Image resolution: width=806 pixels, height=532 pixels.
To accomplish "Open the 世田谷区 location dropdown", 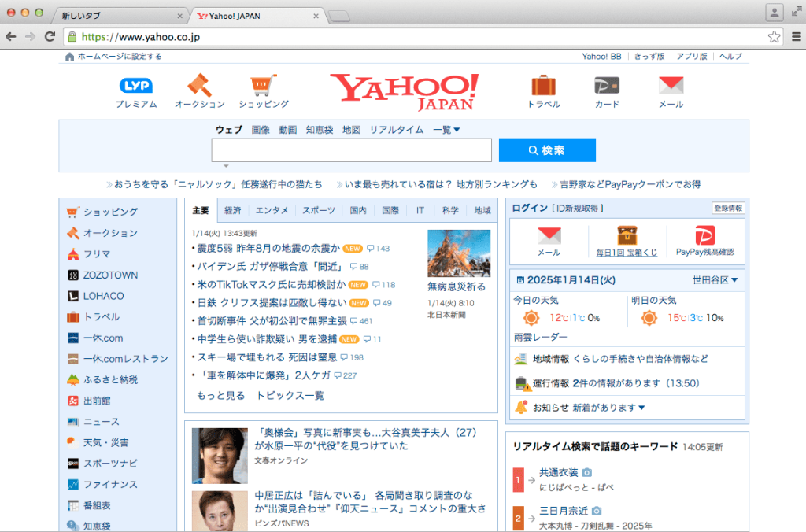I will 715,280.
